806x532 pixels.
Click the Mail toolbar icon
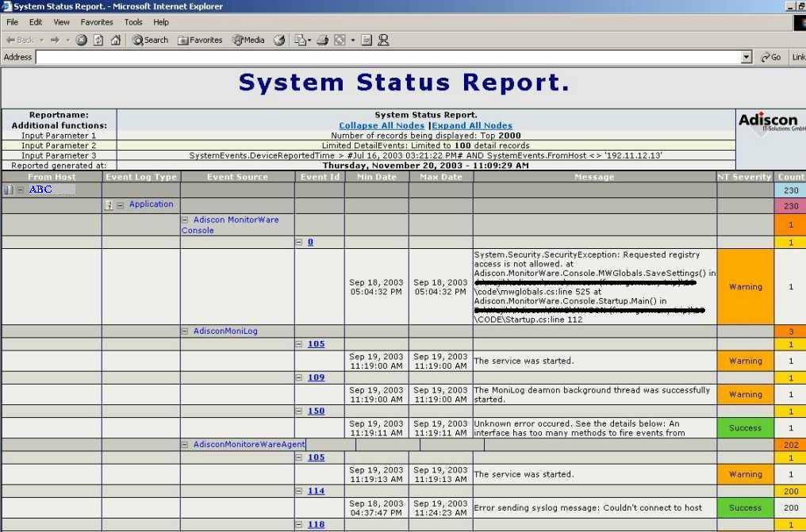[x=300, y=40]
